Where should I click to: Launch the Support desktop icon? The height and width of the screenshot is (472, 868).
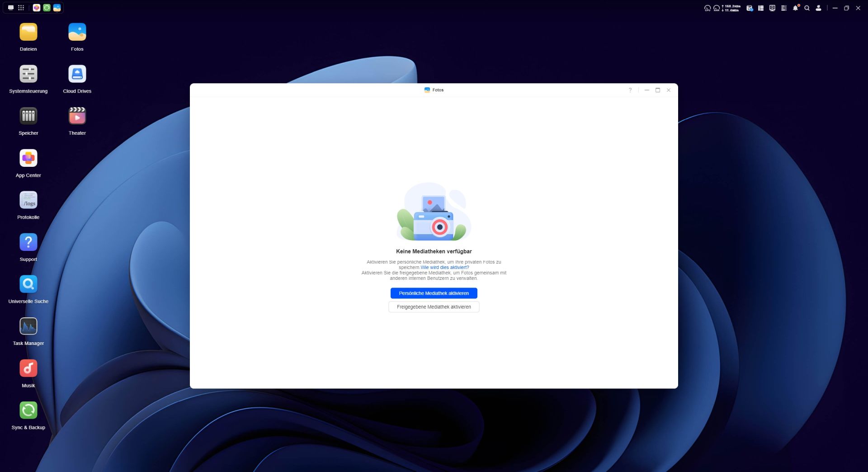coord(28,243)
